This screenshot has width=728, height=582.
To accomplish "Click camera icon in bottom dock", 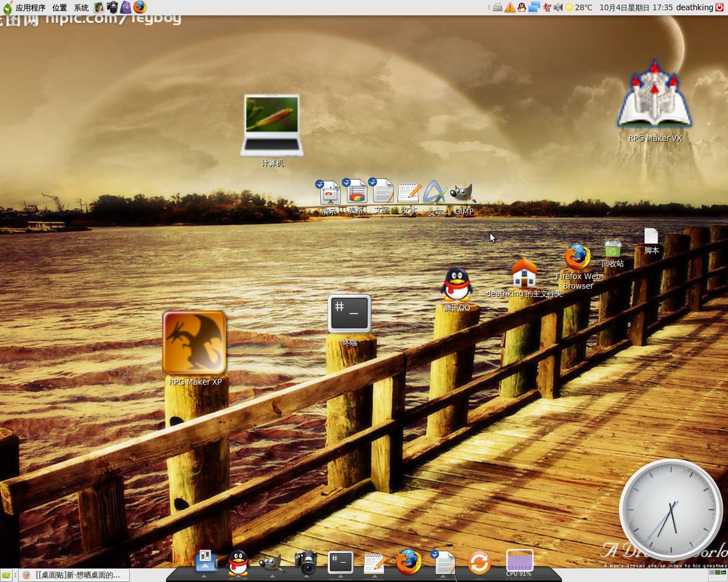I will (305, 562).
